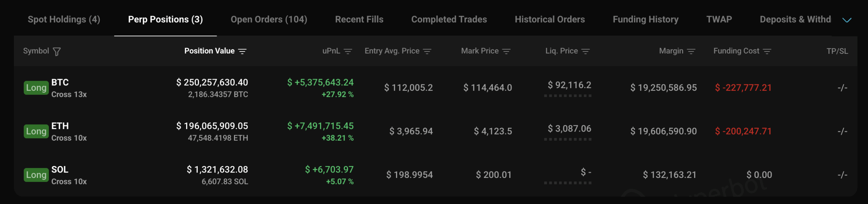Image resolution: width=868 pixels, height=204 pixels.
Task: Click the ETH position symbol
Action: click(x=60, y=126)
